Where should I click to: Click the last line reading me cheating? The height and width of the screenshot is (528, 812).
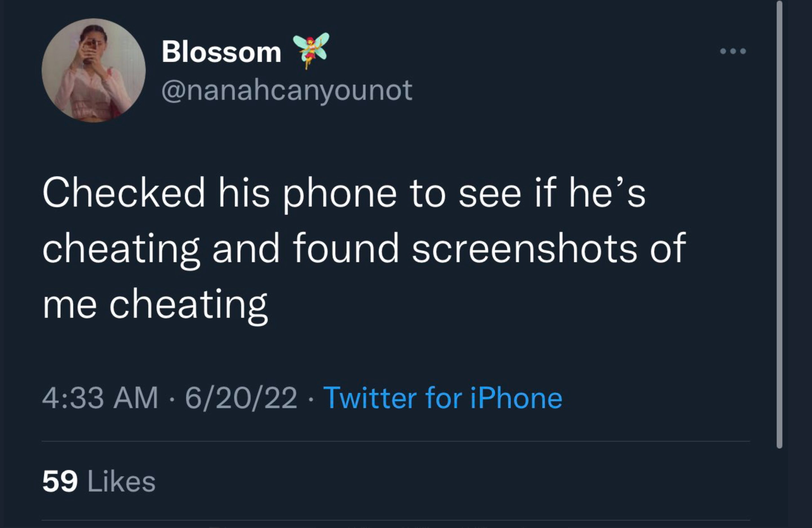tap(155, 305)
